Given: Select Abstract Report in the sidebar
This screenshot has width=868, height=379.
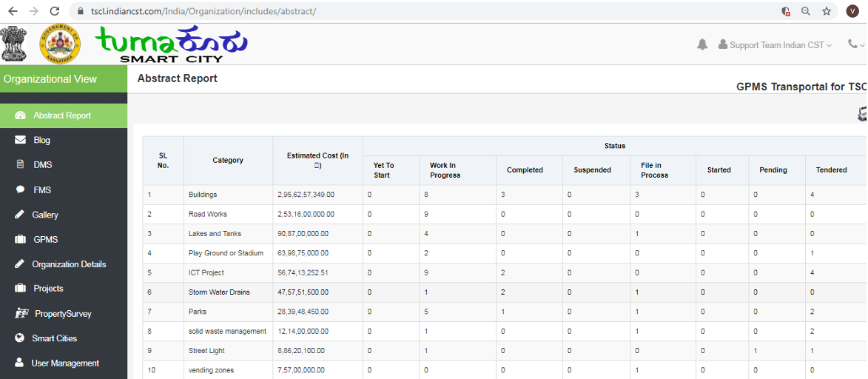Looking at the screenshot, I should pos(62,115).
